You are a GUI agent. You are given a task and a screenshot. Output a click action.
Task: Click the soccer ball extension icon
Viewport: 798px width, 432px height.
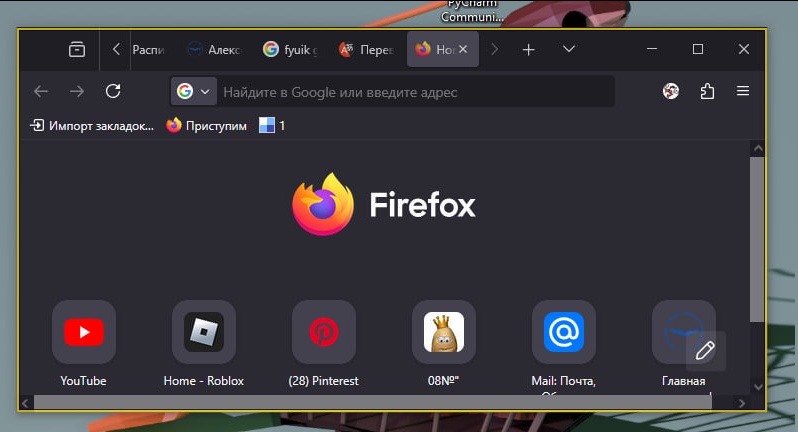[671, 91]
